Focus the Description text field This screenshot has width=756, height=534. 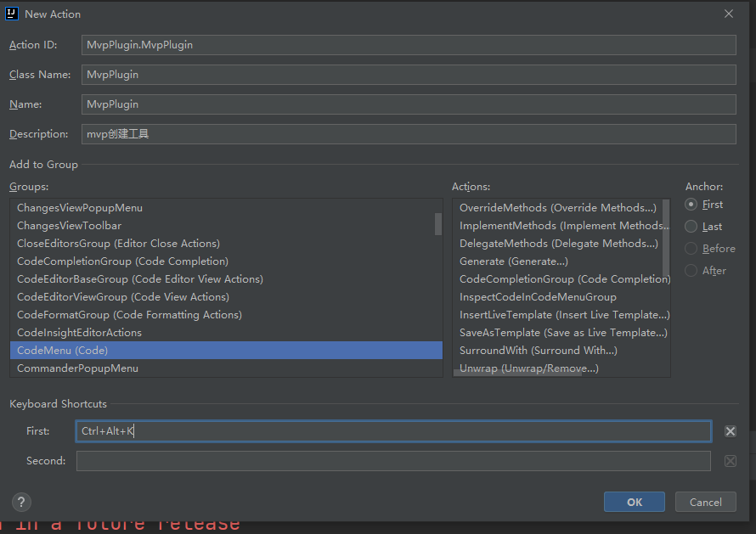coord(409,134)
